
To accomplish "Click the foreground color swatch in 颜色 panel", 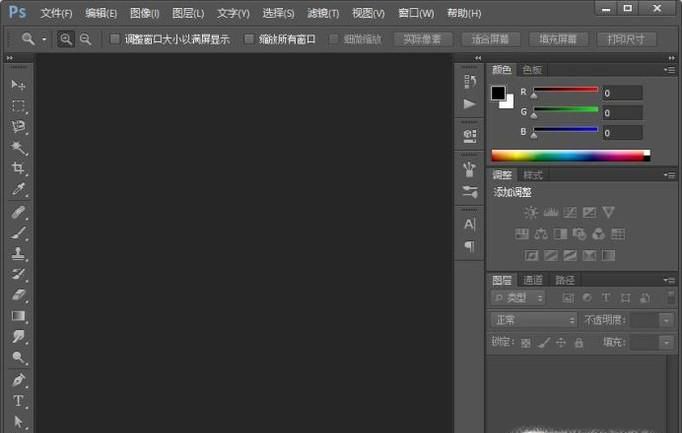I will [498, 93].
